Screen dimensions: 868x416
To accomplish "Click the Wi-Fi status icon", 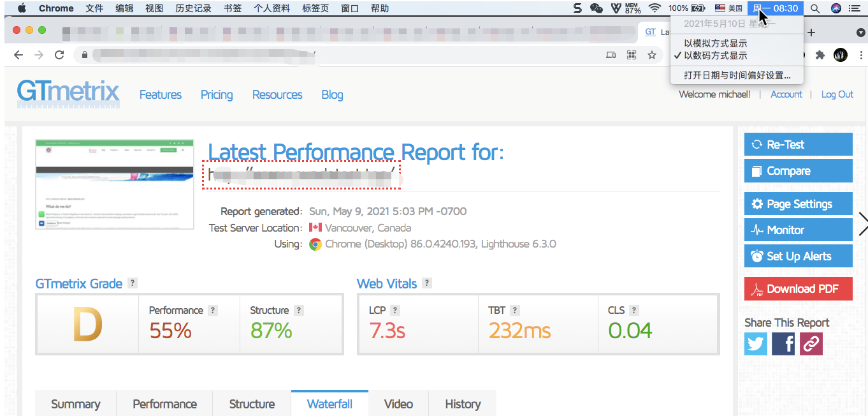I will (655, 8).
